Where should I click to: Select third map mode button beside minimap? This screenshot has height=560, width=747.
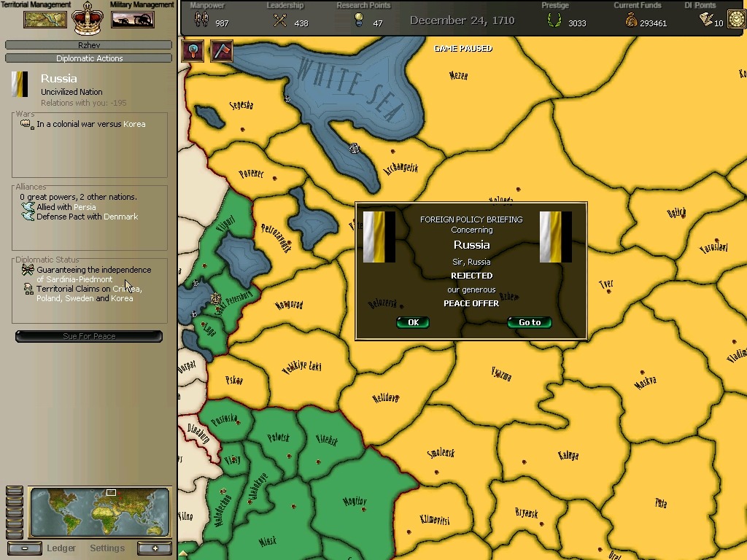point(15,513)
